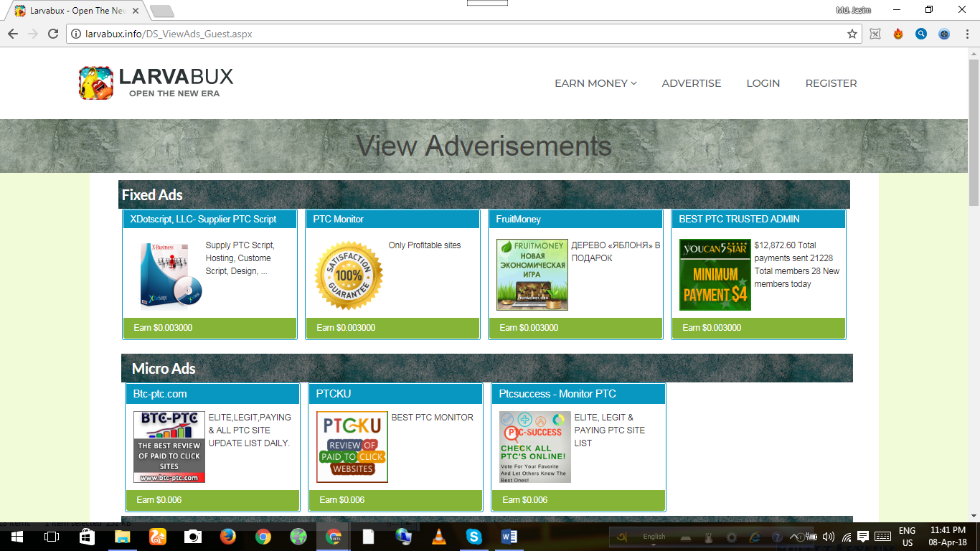Open the Hola flame extension icon

tap(898, 34)
